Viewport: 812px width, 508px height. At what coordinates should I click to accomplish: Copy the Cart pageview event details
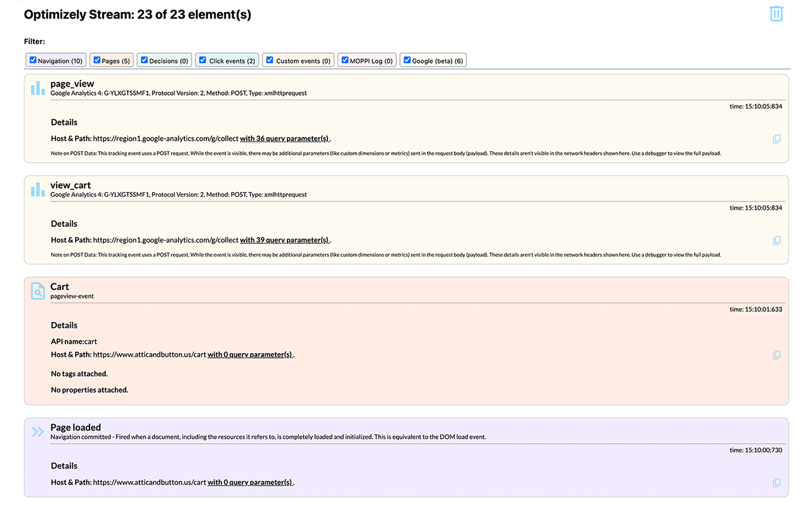(x=776, y=354)
